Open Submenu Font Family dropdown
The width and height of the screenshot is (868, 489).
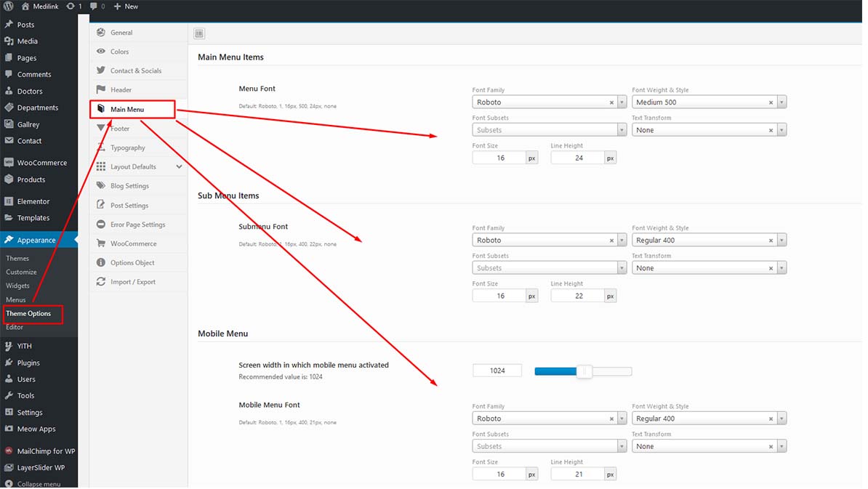549,240
